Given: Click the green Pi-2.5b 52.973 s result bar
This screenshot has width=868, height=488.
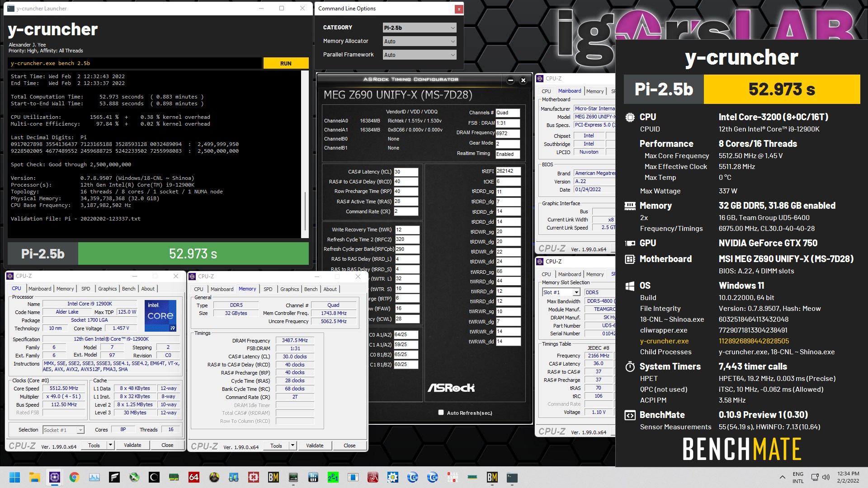Looking at the screenshot, I should (x=193, y=253).
